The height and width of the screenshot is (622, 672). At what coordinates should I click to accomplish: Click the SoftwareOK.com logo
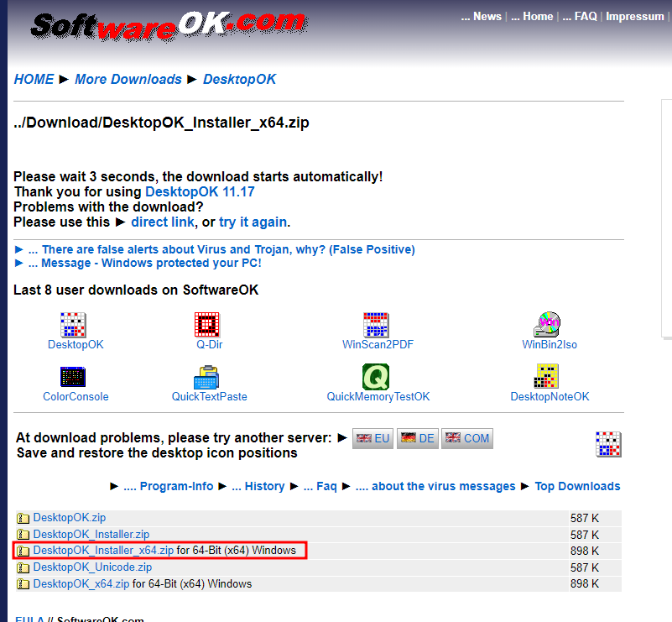[169, 26]
